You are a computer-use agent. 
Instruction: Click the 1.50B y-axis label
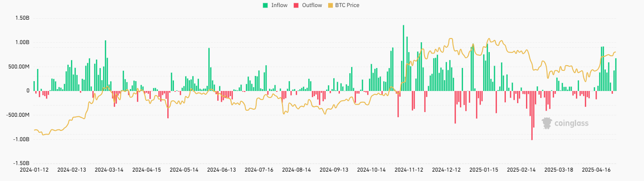click(x=22, y=18)
